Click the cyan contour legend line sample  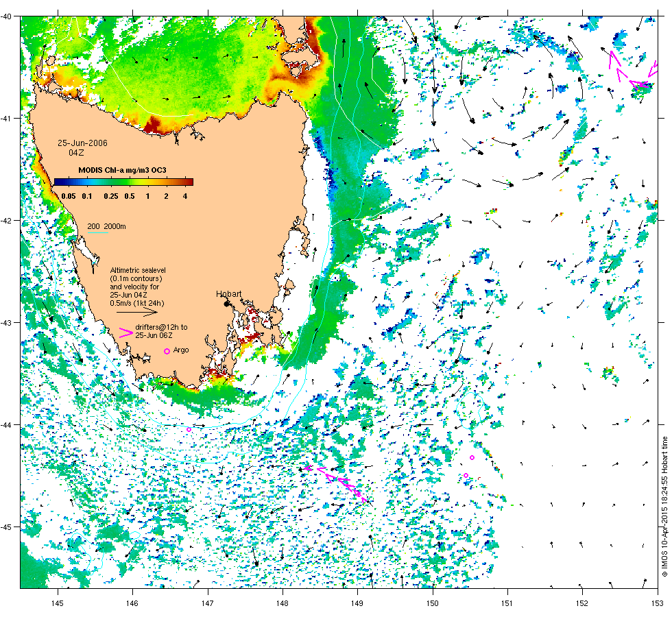pyautogui.click(x=97, y=232)
